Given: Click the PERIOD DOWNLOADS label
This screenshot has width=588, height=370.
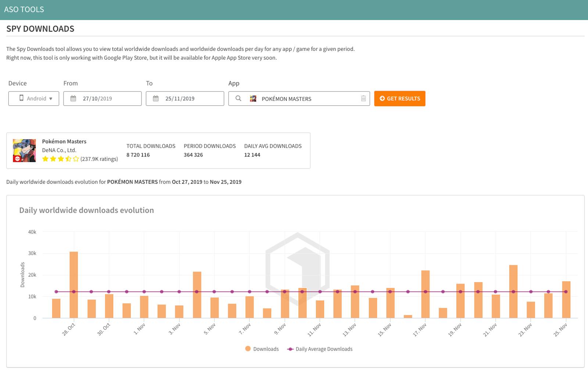Looking at the screenshot, I should tap(210, 146).
